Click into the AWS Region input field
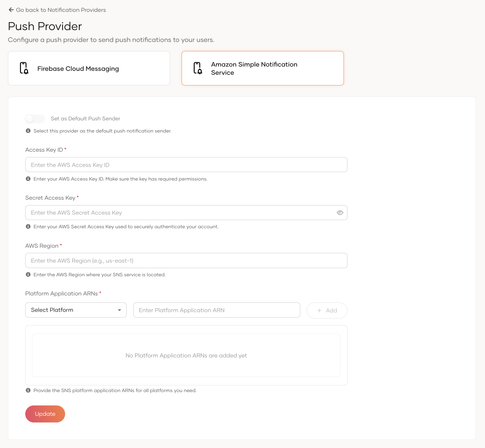The width and height of the screenshot is (485, 448). click(186, 260)
